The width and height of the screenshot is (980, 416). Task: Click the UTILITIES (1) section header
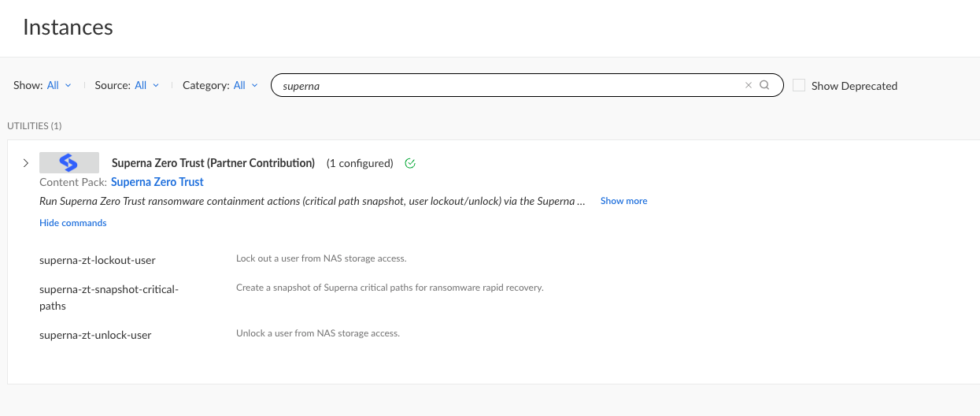[35, 125]
